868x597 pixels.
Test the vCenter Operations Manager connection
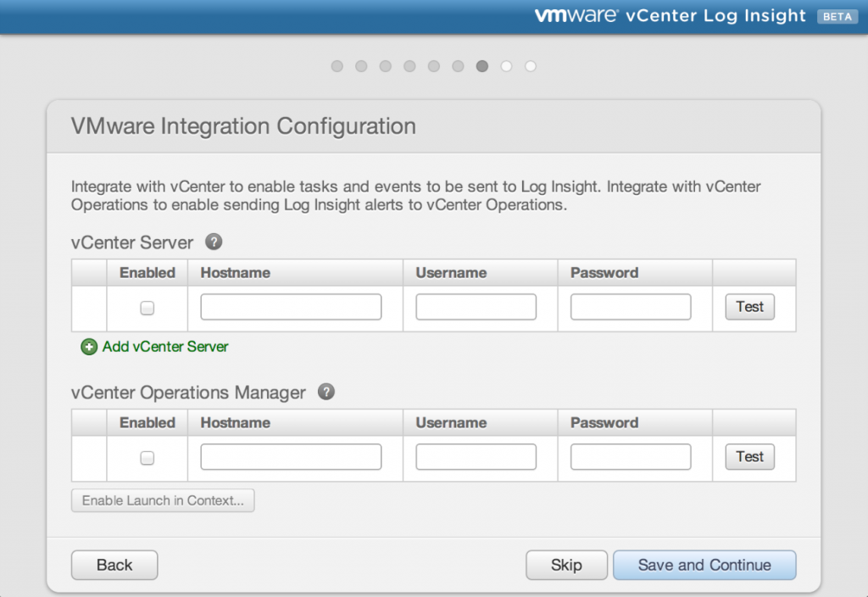pyautogui.click(x=750, y=457)
